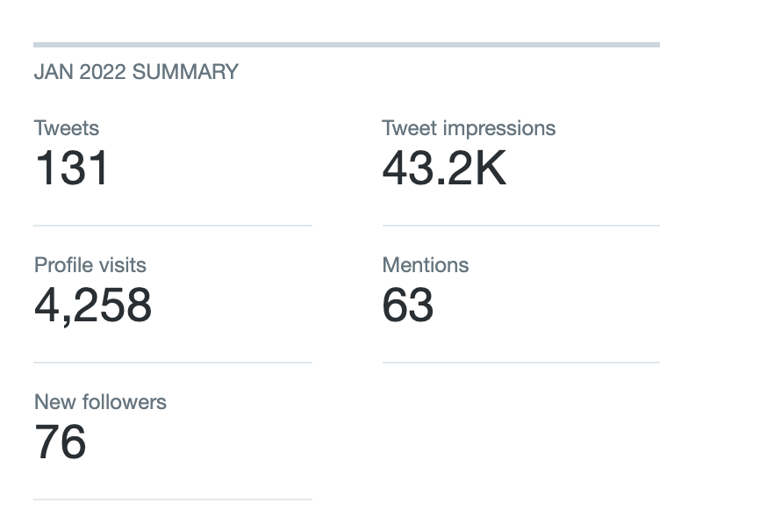This screenshot has height=532, width=767.
Task: Click the divider line under 4,258
Action: [x=173, y=363]
